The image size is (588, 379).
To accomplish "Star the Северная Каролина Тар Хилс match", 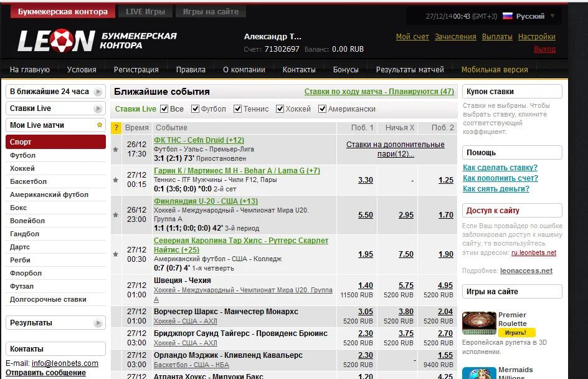I will click(115, 254).
